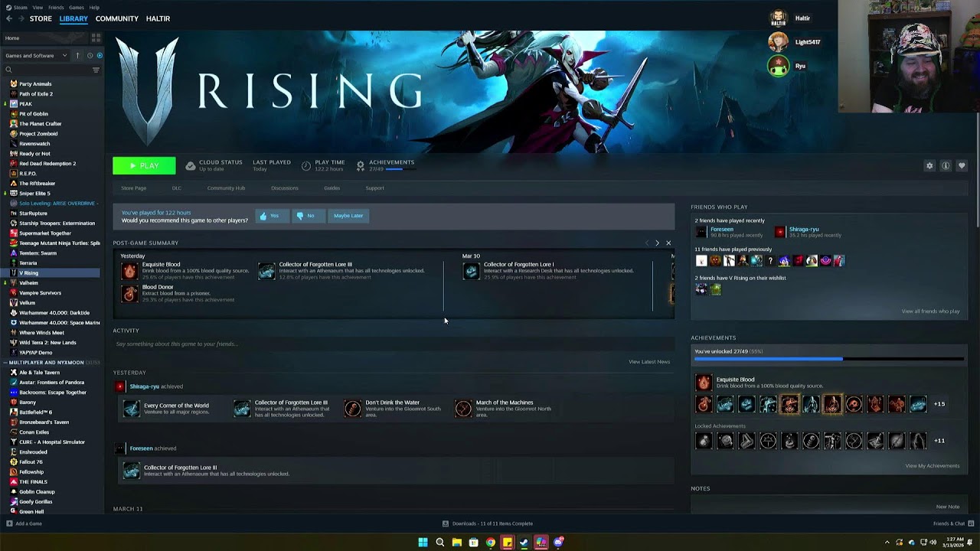Open advanced library filter options icon
Screen dimensions: 980x551
click(x=96, y=70)
